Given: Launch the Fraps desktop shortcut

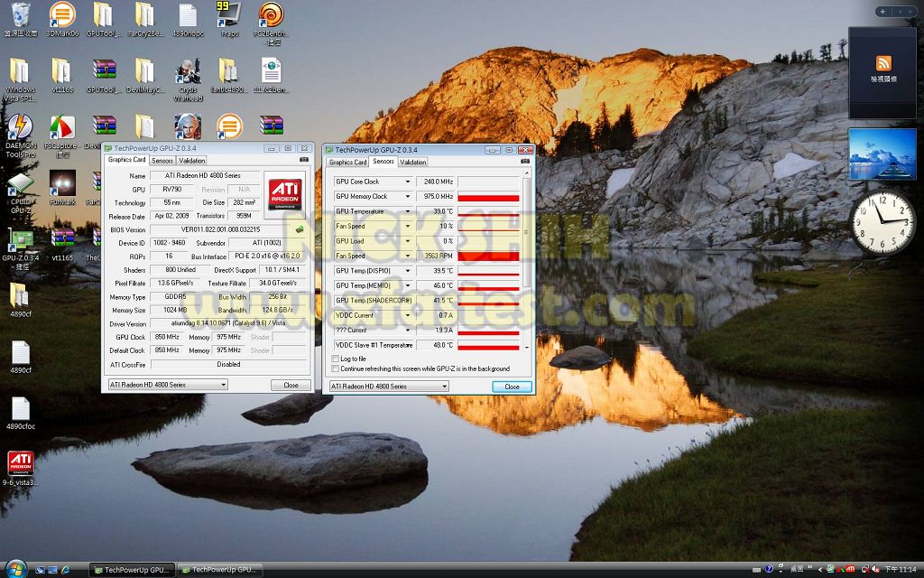Looking at the screenshot, I should pos(228,15).
